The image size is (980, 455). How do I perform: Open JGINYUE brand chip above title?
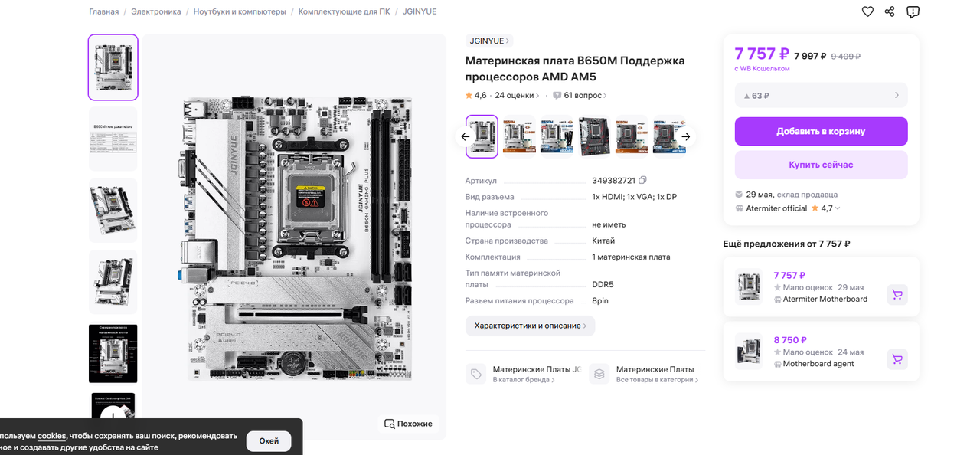click(489, 41)
